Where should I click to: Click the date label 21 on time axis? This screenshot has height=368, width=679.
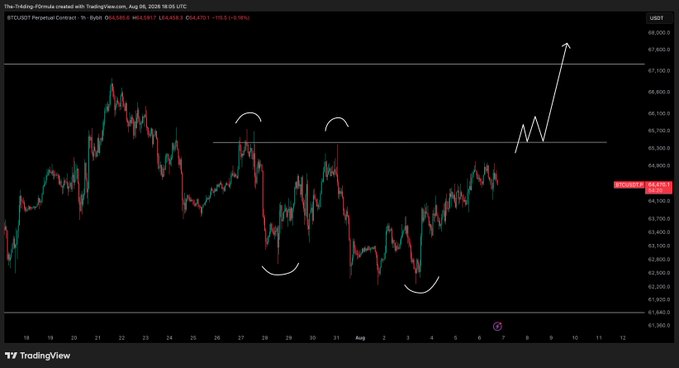tap(98, 338)
